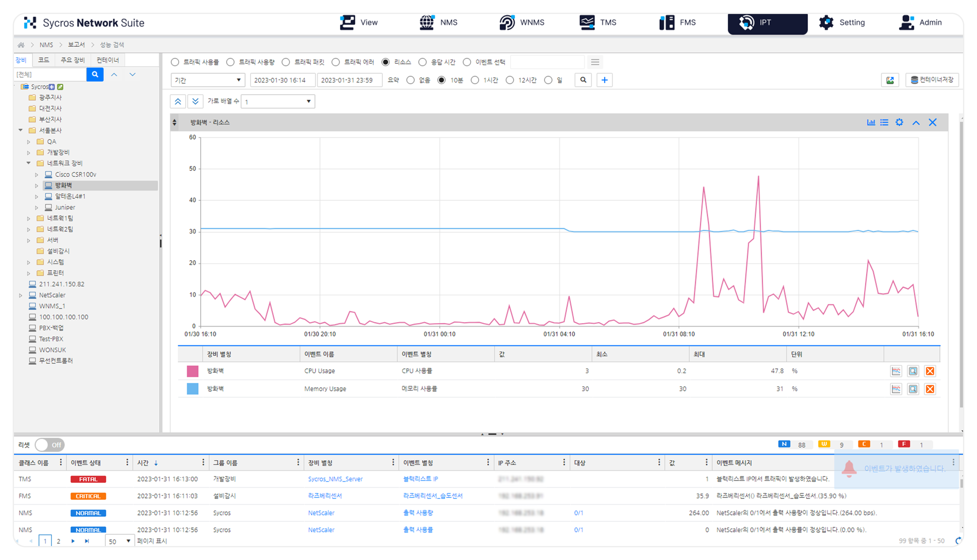
Task: Click the 컨테이너저장 button
Action: 932,80
